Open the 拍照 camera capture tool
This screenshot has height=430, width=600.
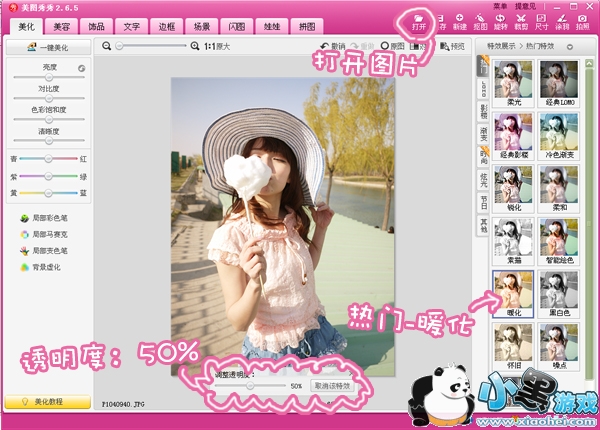pyautogui.click(x=582, y=22)
